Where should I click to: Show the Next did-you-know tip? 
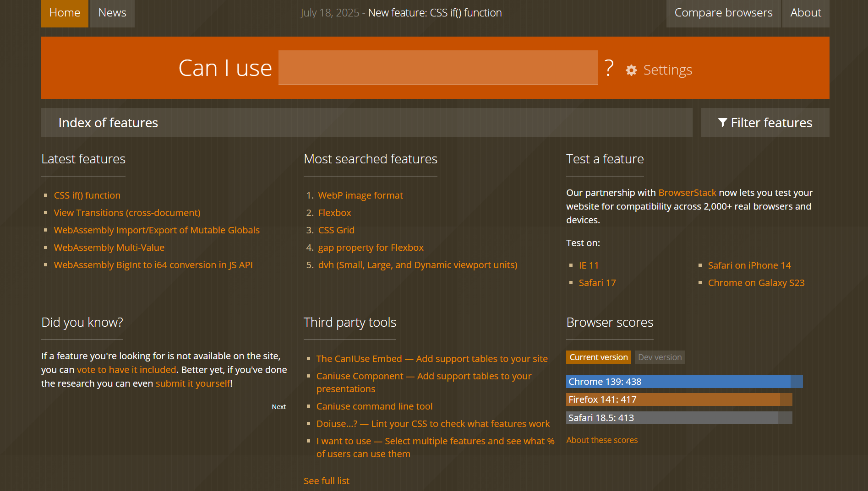click(x=278, y=407)
